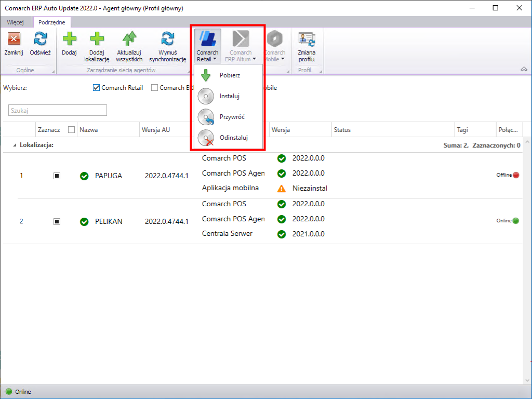Image resolution: width=532 pixels, height=399 pixels.
Task: Open the Comarch Mobile ribbon dropdown
Action: coord(275,46)
